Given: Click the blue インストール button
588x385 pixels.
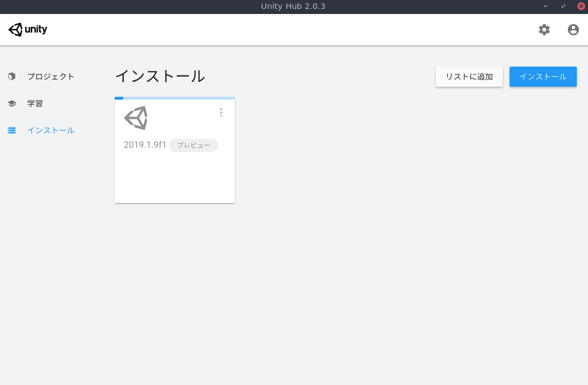Looking at the screenshot, I should click(x=543, y=77).
